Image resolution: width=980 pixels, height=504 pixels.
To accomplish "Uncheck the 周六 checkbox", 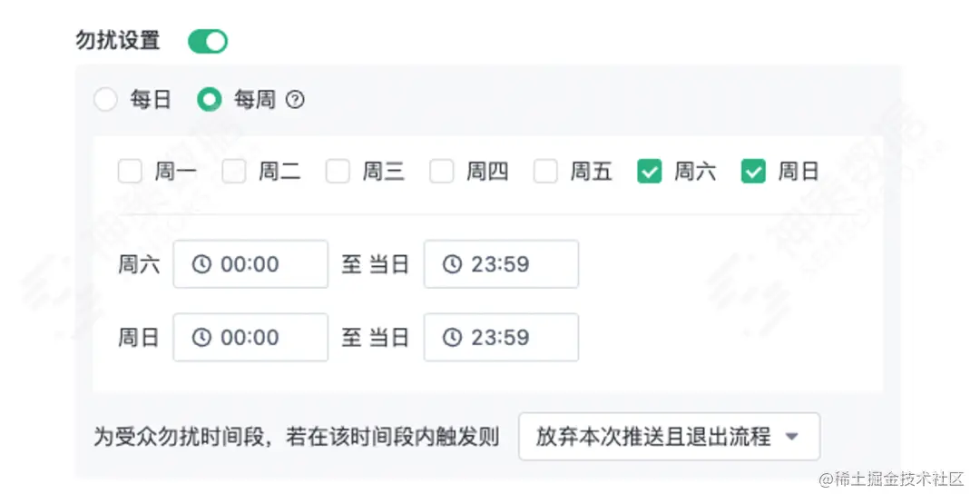I will [x=650, y=172].
